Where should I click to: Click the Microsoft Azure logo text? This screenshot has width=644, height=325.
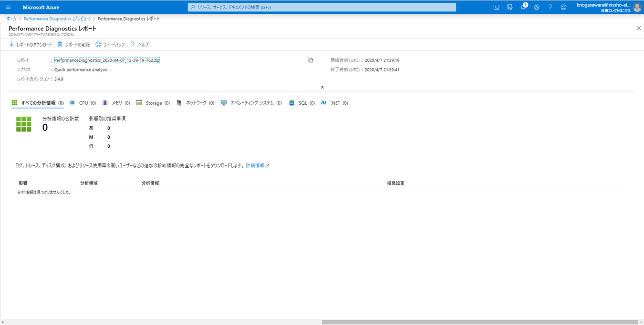41,7
